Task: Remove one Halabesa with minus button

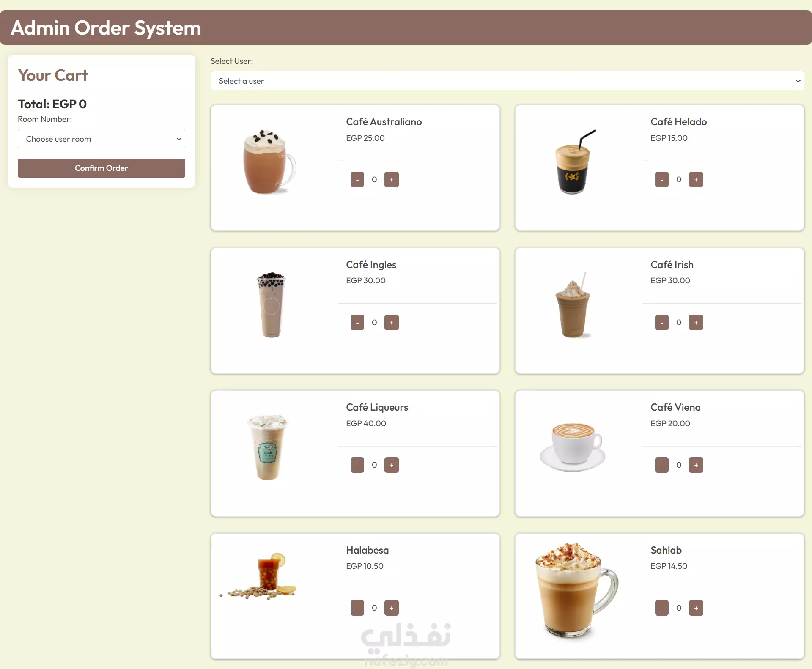Action: tap(357, 608)
